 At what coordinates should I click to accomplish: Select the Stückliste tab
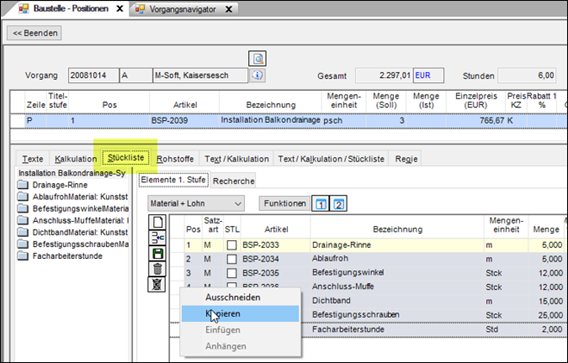pos(126,158)
